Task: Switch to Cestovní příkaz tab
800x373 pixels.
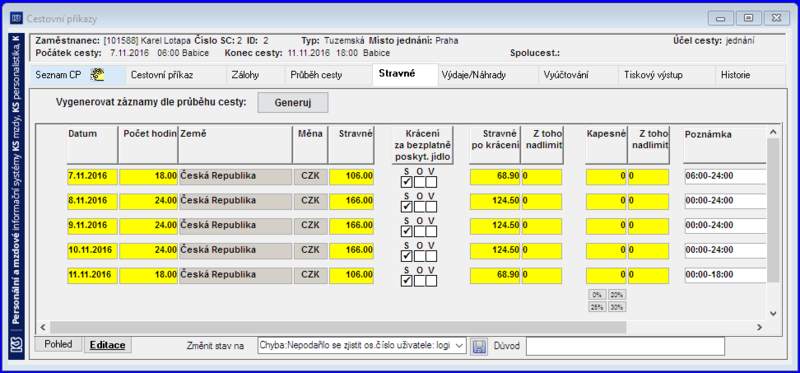Action: [x=176, y=75]
